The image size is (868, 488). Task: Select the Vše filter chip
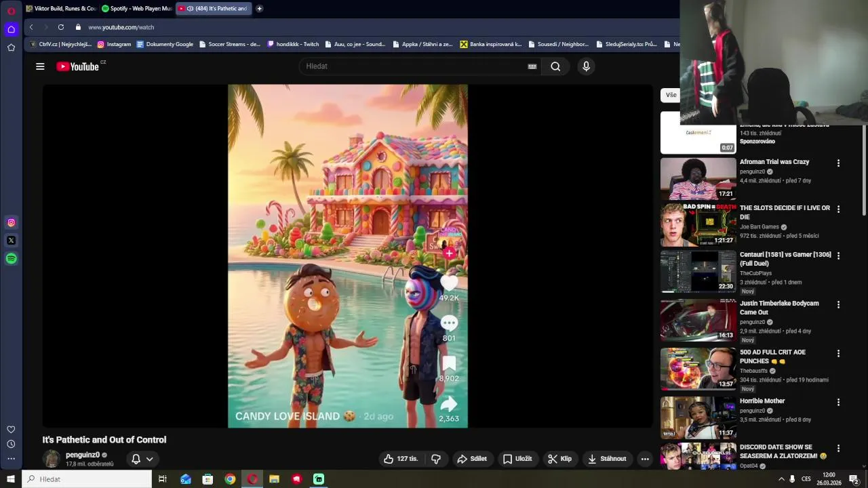coord(671,95)
